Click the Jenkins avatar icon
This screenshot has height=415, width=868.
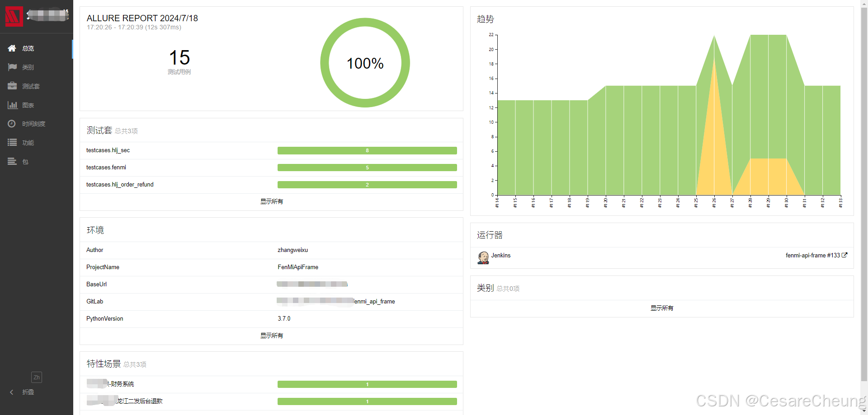pos(483,257)
